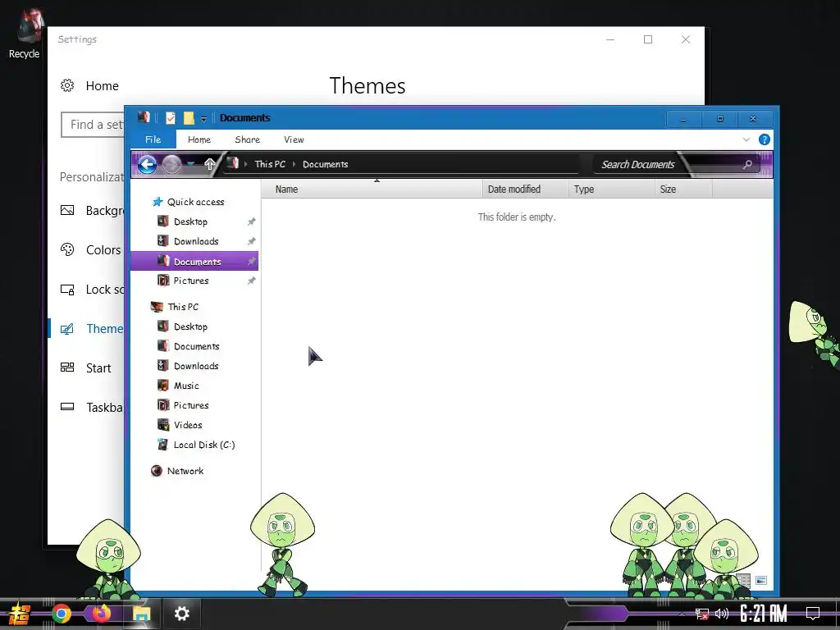The width and height of the screenshot is (840, 630).
Task: Launch Chrome from the taskbar
Action: point(62,614)
